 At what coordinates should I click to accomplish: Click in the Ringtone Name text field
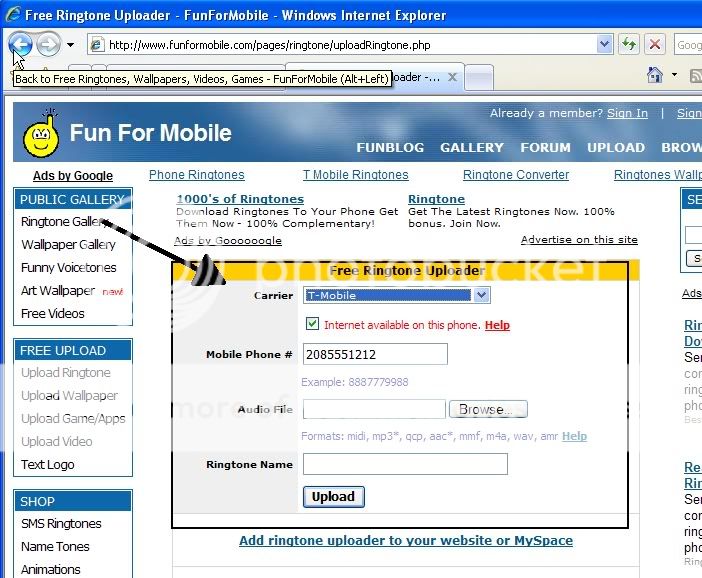click(x=405, y=464)
